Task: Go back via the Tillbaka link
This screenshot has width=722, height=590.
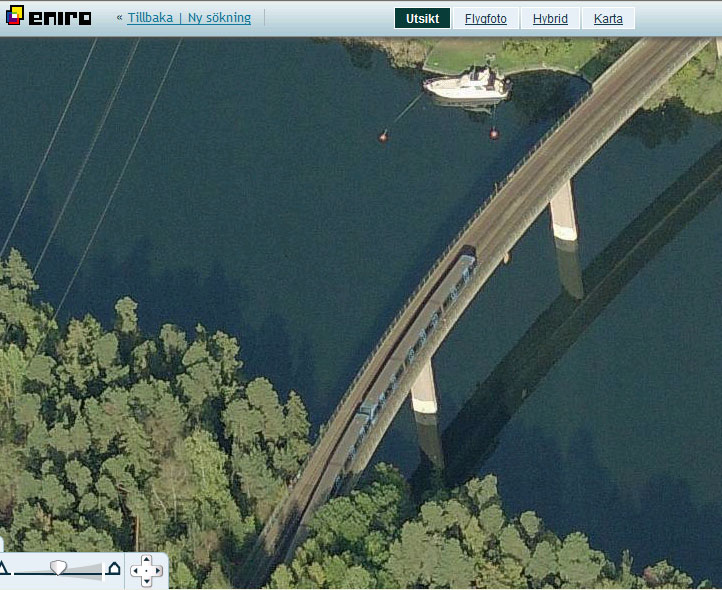Action: 150,18
